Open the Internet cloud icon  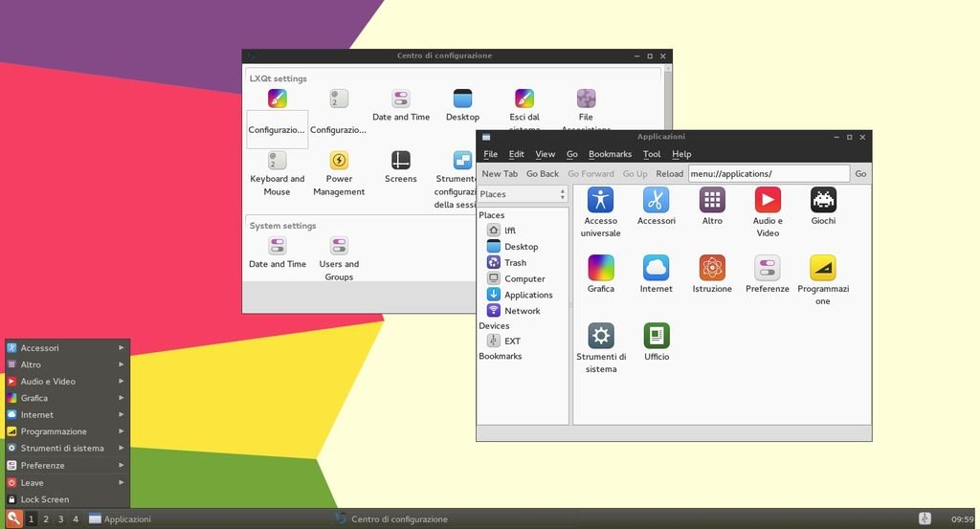click(x=656, y=268)
